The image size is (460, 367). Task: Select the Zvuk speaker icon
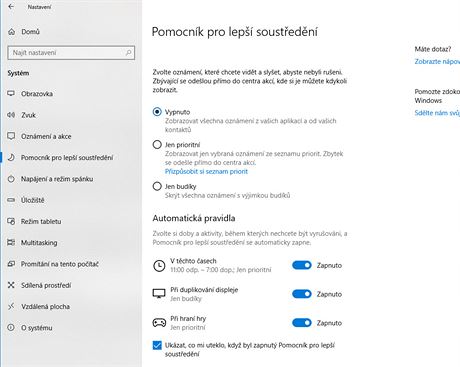point(11,115)
